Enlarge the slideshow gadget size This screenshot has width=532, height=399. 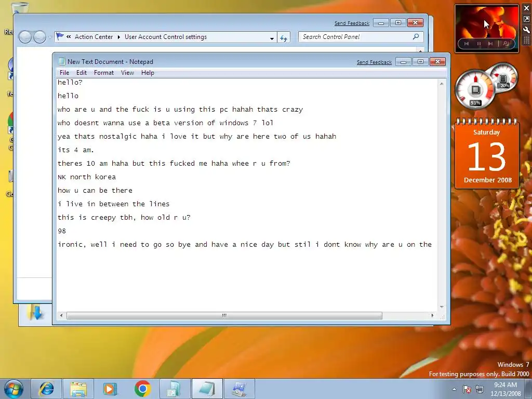click(x=527, y=19)
